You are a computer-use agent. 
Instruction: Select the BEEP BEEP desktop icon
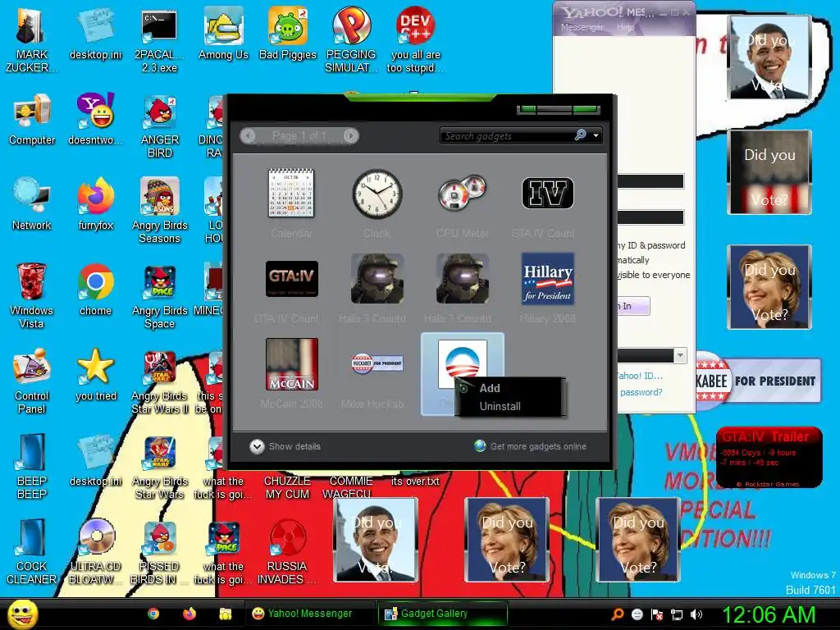(x=32, y=467)
